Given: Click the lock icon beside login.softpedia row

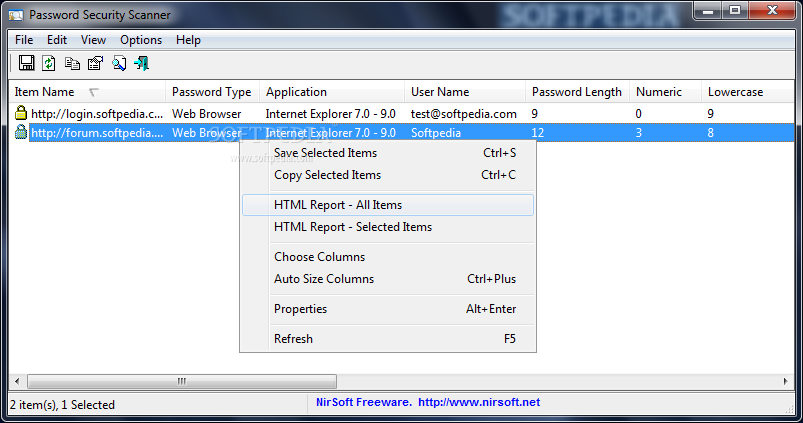Looking at the screenshot, I should 20,113.
